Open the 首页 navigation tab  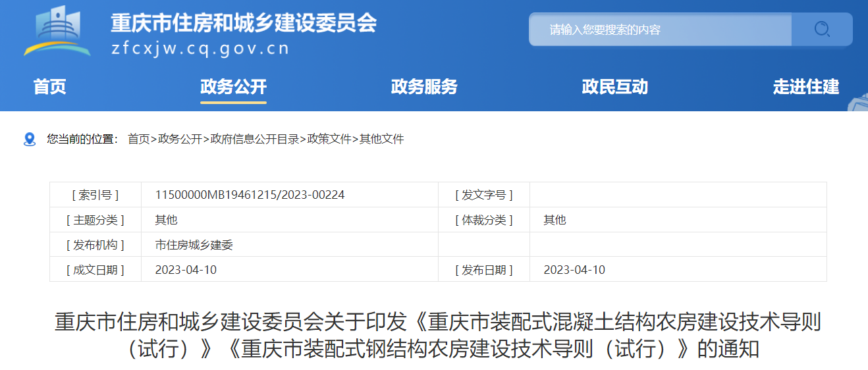[50, 87]
